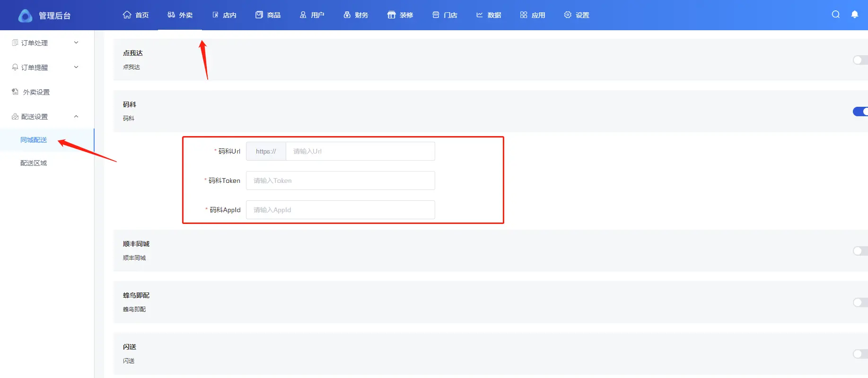Click the 商品 goods icon
868x378 pixels.
pos(259,15)
